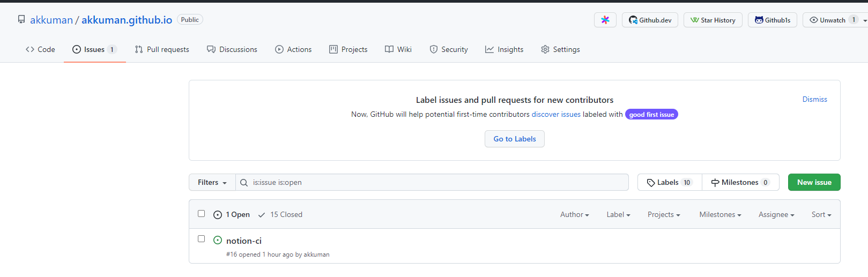868x277 pixels.
Task: Open the Labels tag button
Action: 670,182
